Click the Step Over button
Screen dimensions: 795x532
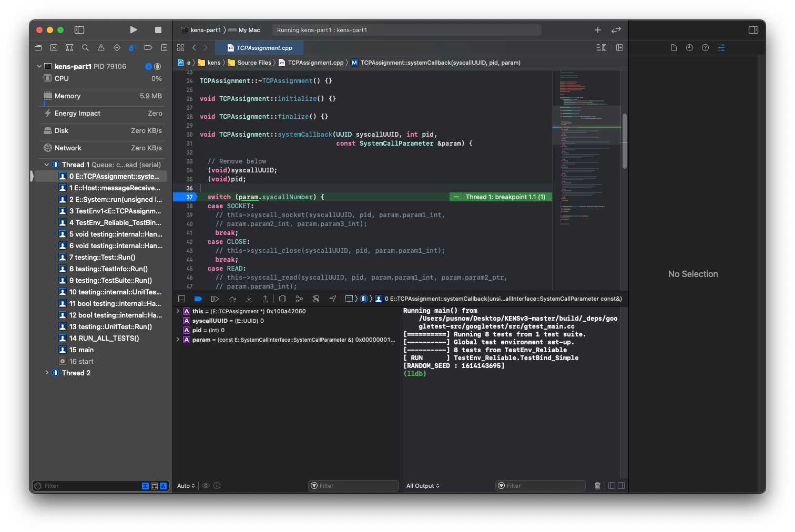tap(232, 299)
